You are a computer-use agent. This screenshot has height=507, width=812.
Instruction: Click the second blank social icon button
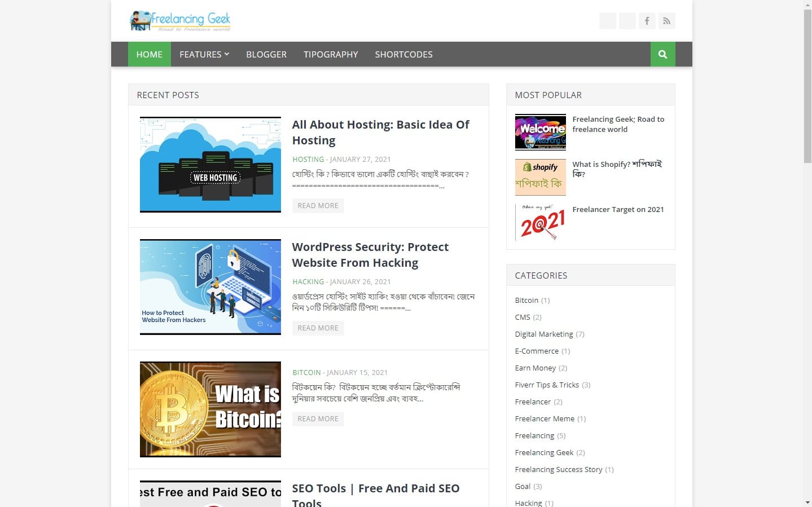[627, 21]
